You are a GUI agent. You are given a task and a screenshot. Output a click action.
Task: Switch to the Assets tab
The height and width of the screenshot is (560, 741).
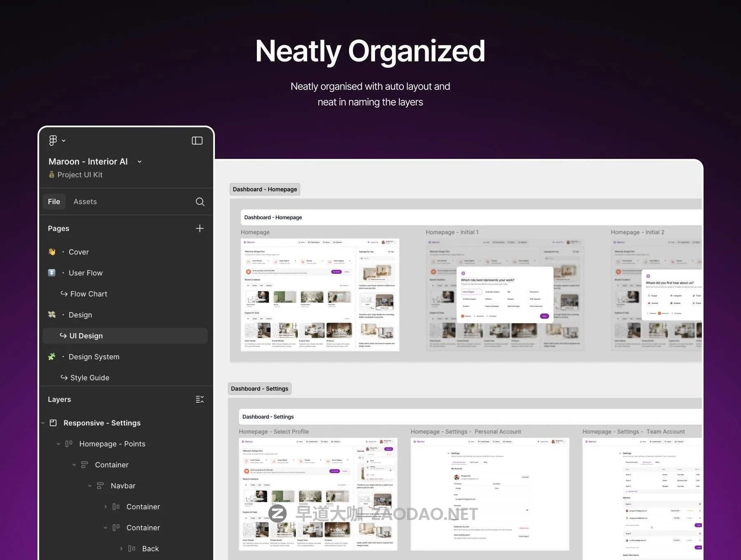pyautogui.click(x=85, y=202)
